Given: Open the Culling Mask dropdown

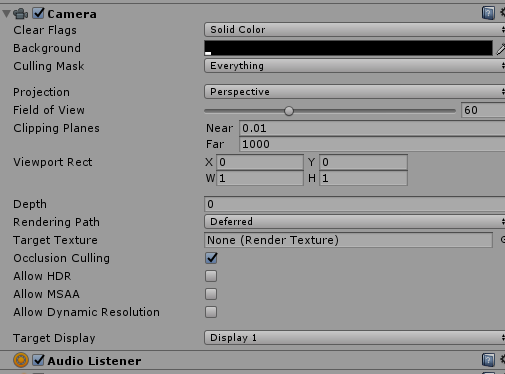Looking at the screenshot, I should point(354,66).
